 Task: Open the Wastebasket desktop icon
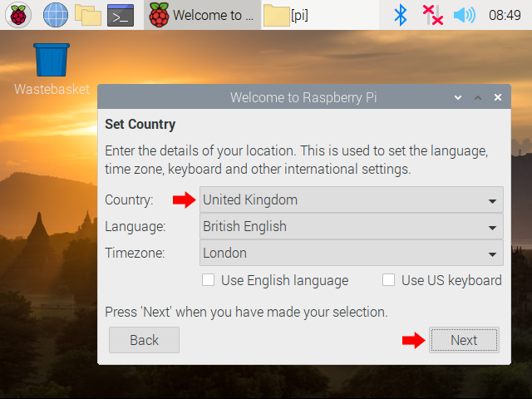[x=52, y=69]
